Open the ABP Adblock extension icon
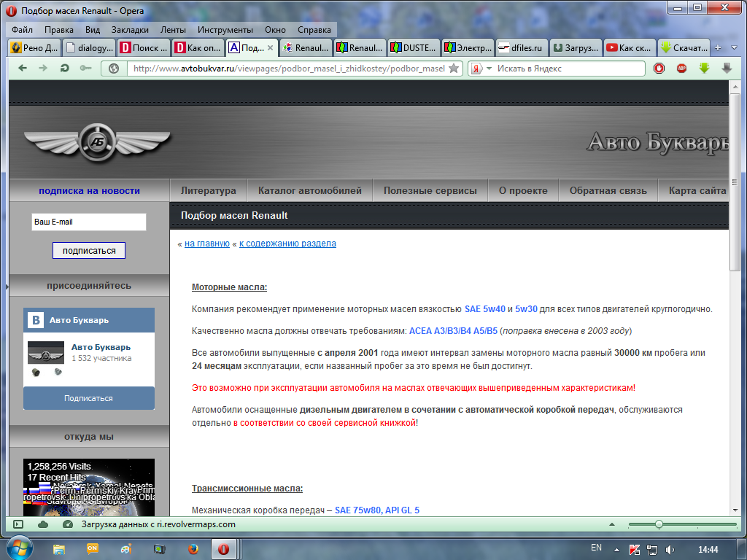 [682, 68]
